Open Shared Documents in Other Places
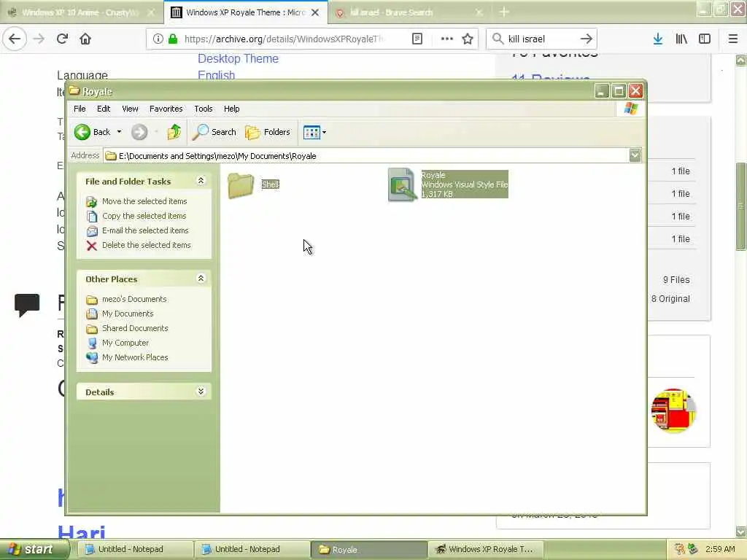 pyautogui.click(x=135, y=328)
